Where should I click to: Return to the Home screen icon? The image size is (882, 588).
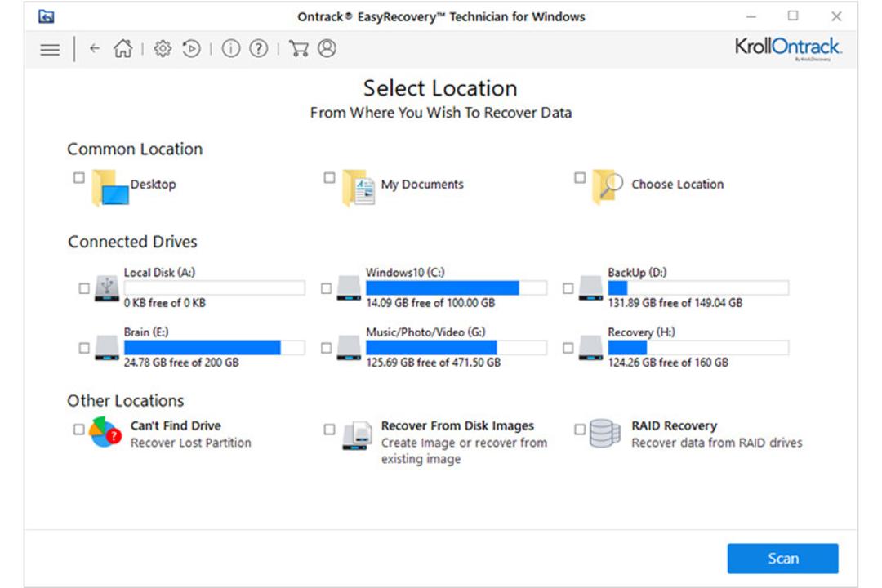coord(123,48)
